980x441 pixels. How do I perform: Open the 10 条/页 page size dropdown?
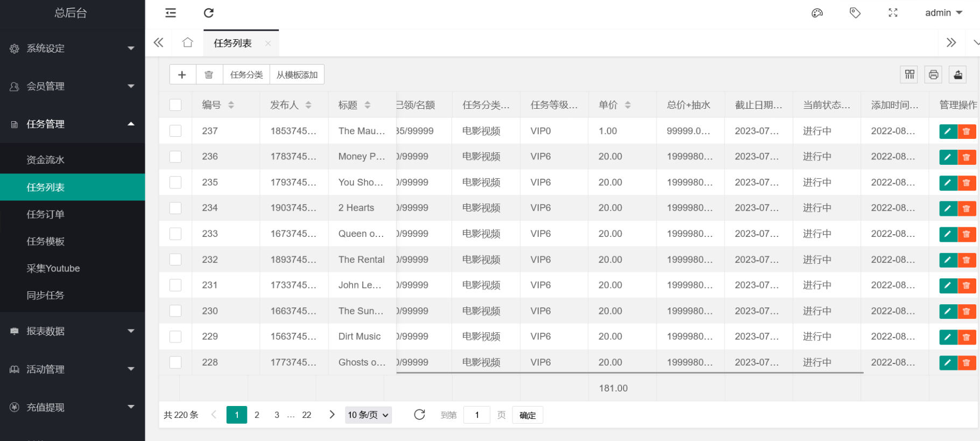click(x=368, y=415)
